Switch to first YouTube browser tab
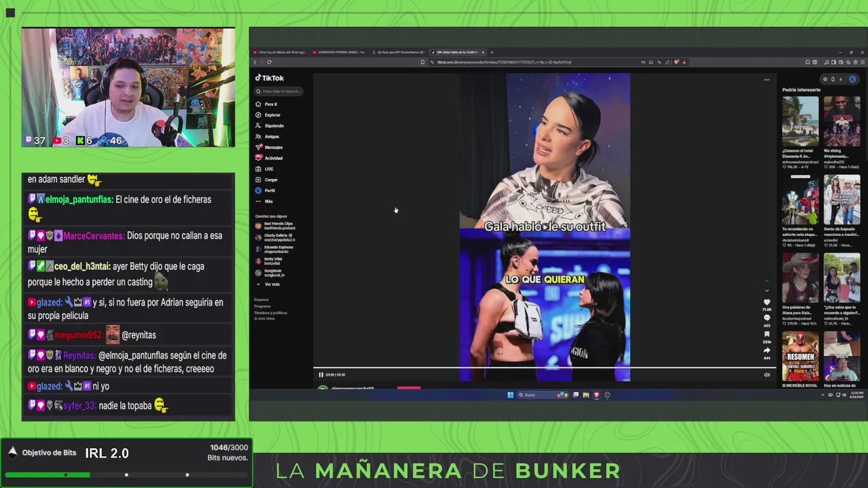868x488 pixels. click(x=279, y=52)
